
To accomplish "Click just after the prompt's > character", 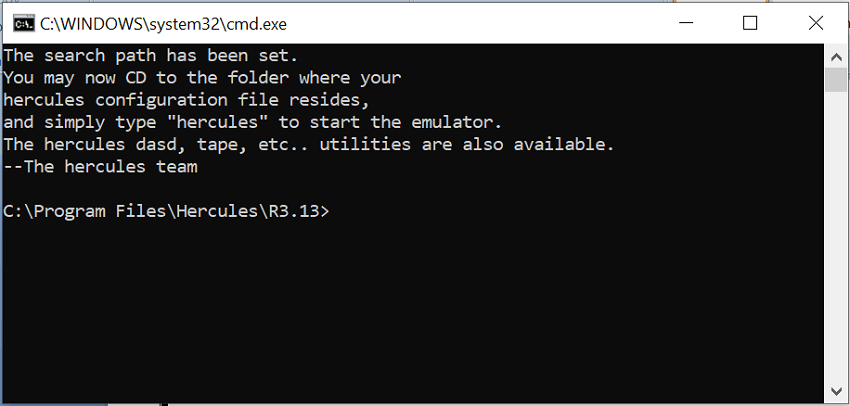I will [333, 211].
